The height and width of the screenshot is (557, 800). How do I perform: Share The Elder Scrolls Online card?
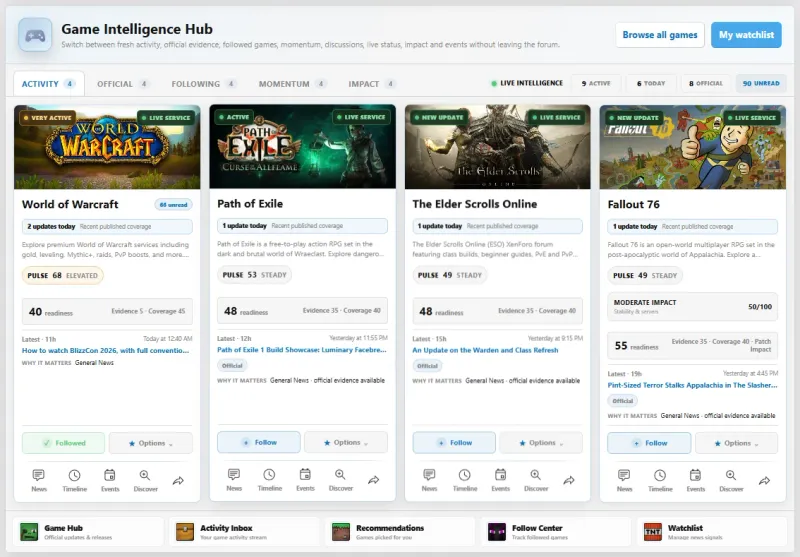569,480
